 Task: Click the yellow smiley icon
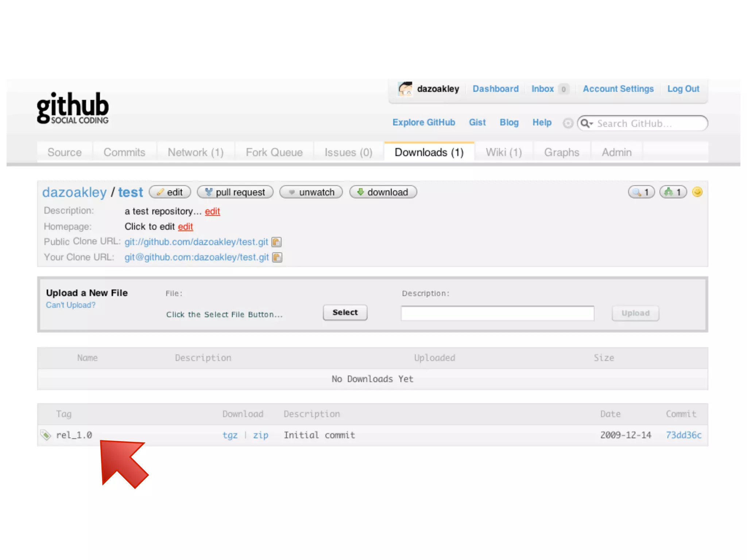click(697, 192)
